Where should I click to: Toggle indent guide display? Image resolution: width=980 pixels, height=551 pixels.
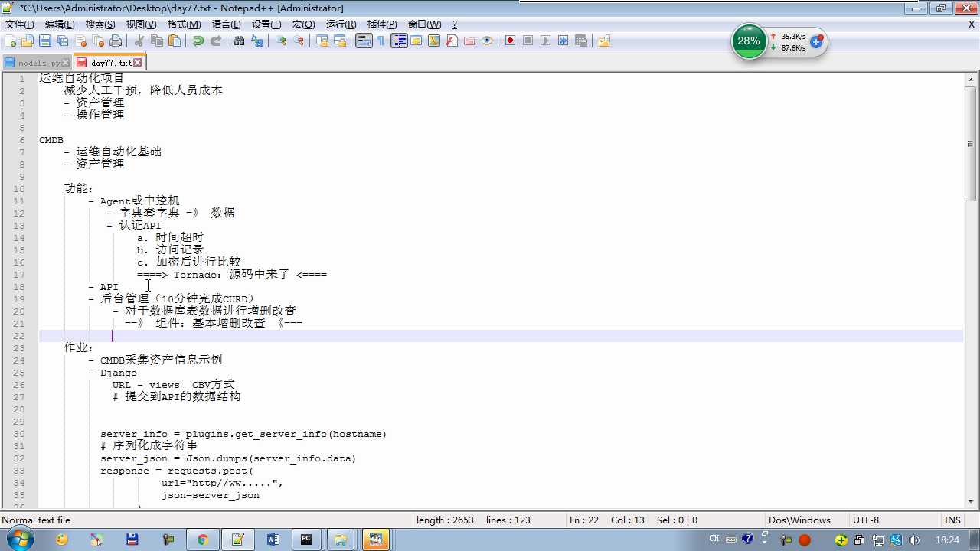(x=399, y=41)
